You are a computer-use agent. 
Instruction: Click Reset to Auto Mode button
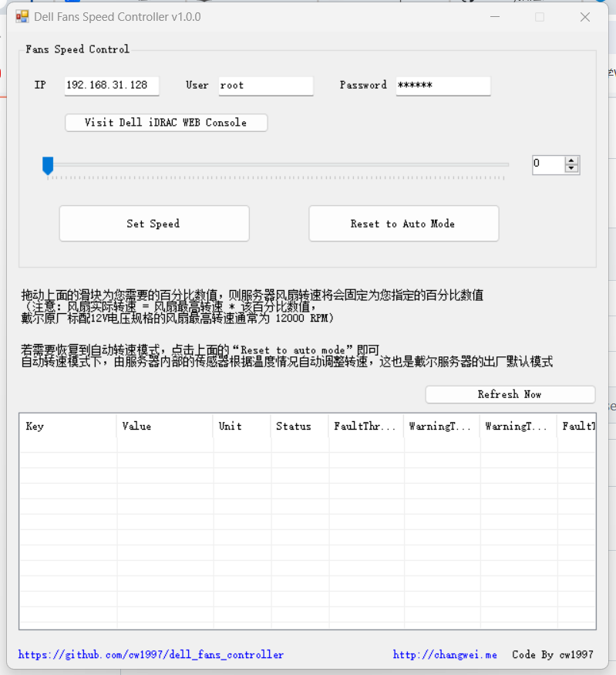[403, 224]
